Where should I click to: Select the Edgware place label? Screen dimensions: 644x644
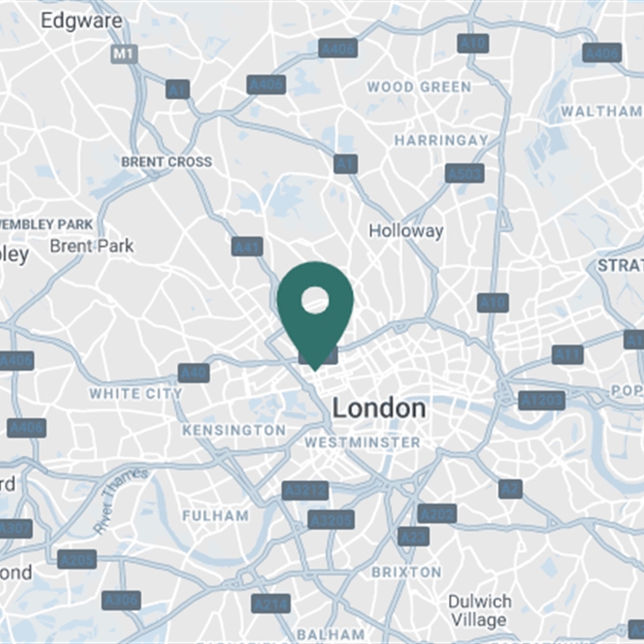(81, 20)
